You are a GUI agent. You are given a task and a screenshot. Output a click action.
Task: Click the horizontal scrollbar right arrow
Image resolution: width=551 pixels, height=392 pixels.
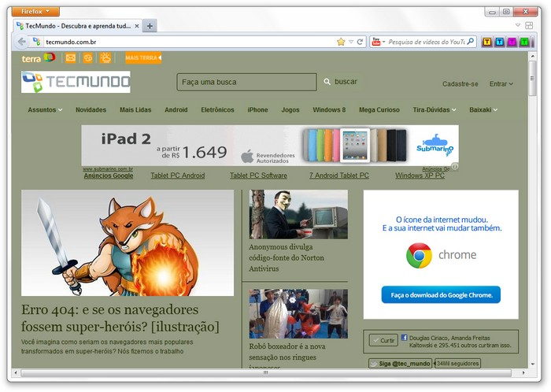click(523, 372)
